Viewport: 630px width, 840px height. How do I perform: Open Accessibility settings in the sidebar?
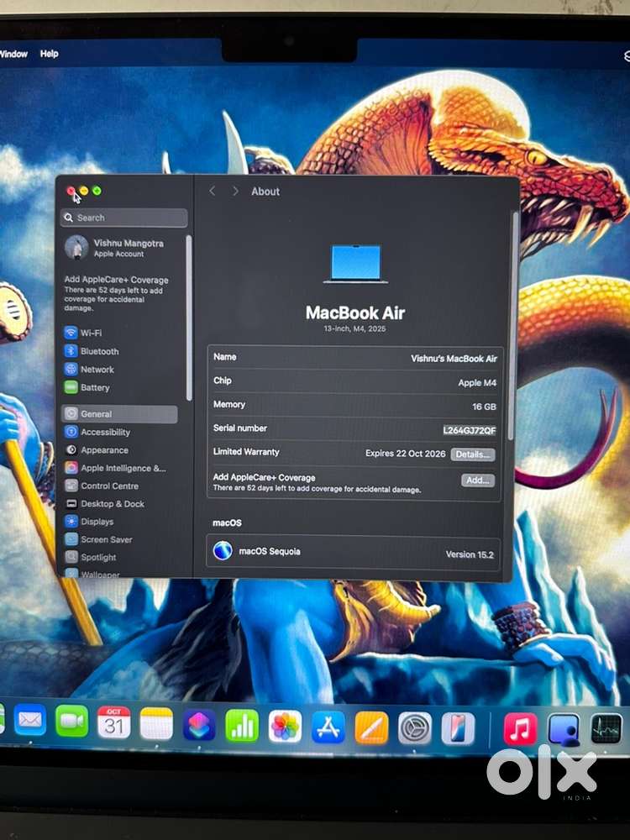click(97, 432)
